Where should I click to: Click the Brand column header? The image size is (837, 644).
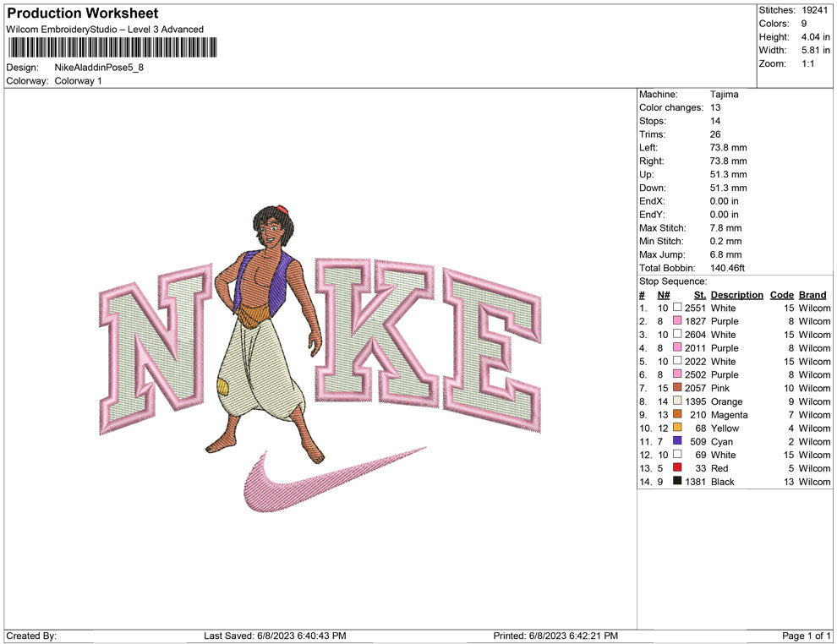tap(812, 295)
